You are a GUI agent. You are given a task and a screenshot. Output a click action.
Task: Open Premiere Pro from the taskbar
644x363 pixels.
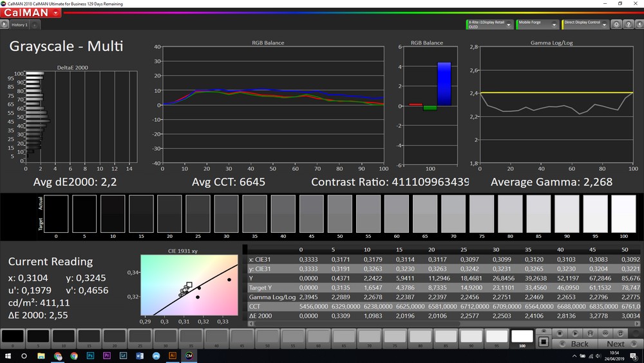click(107, 356)
